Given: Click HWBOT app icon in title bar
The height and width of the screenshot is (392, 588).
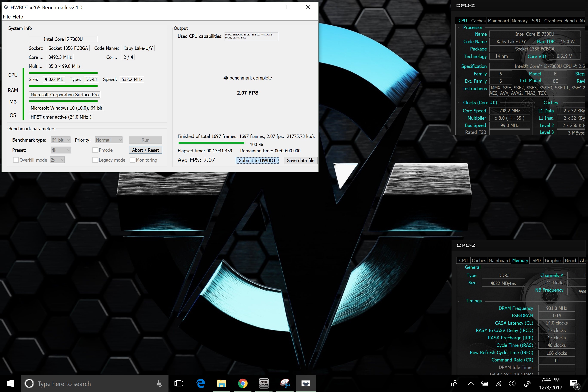Looking at the screenshot, I should pos(6,7).
